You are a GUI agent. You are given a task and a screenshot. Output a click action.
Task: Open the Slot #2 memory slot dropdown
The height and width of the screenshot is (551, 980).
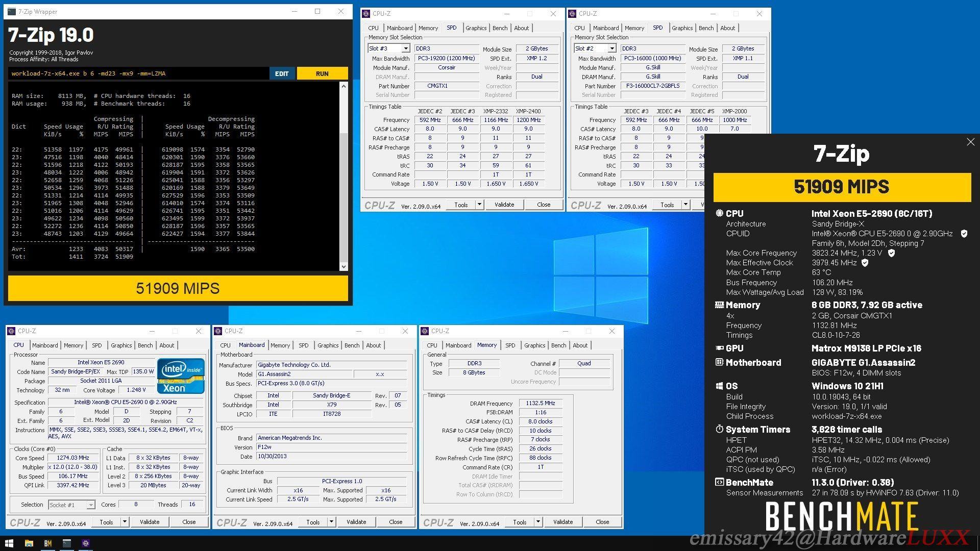click(611, 48)
